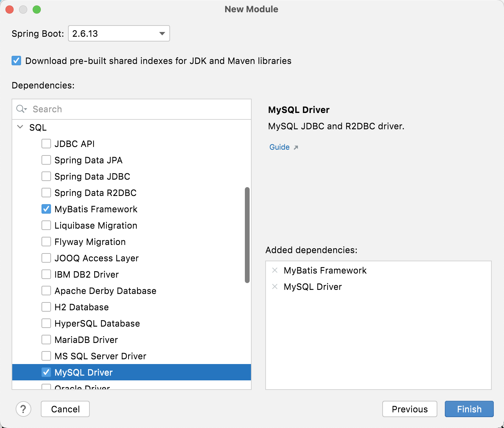The image size is (504, 428).
Task: Select the JOOQ Access Layer label
Action: [97, 258]
